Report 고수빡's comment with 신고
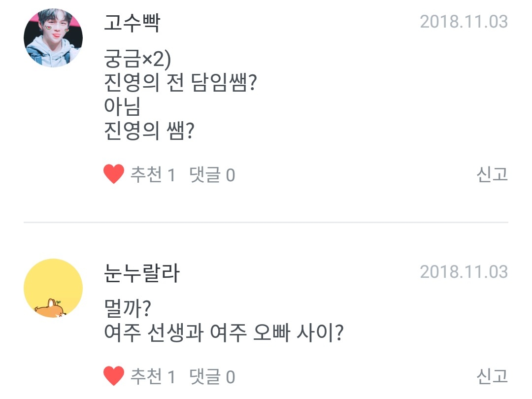The image size is (532, 399). coord(492,174)
